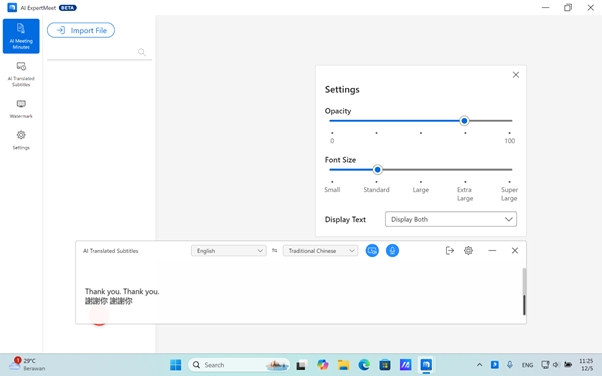
Task: Open the weather widget on taskbar
Action: pyautogui.click(x=27, y=364)
